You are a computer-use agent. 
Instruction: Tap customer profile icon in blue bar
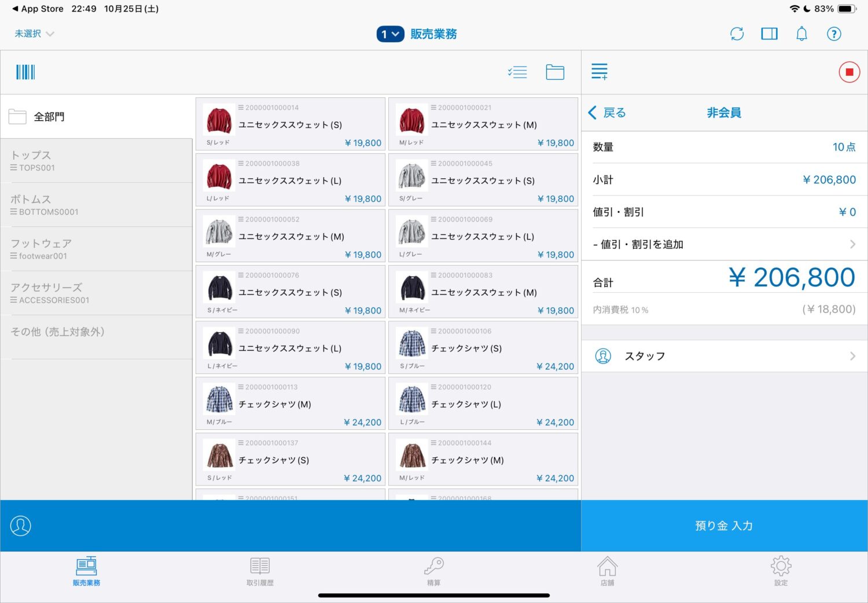point(21,525)
